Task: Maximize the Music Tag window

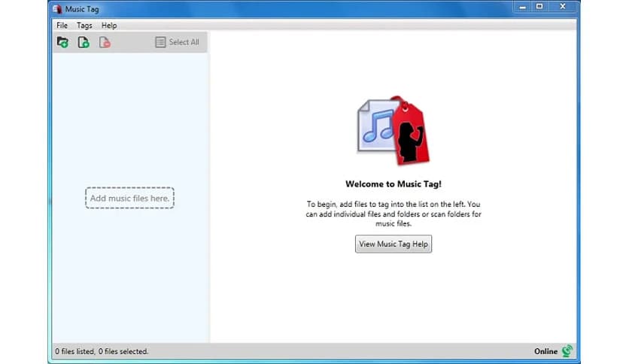Action: 539,7
